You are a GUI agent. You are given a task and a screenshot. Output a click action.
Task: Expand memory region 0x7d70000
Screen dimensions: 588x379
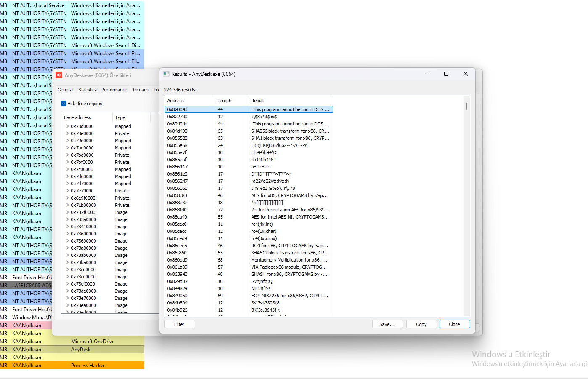pyautogui.click(x=67, y=184)
